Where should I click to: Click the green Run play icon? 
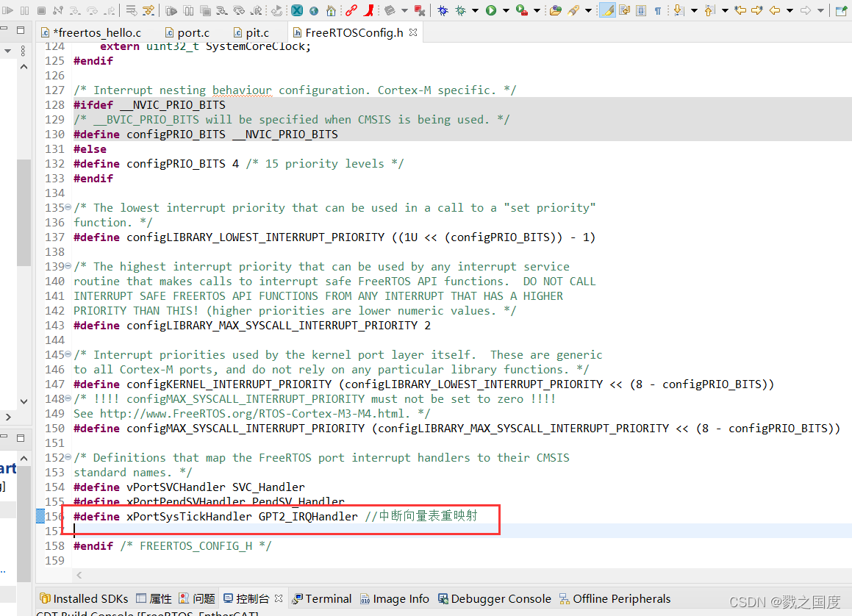491,10
